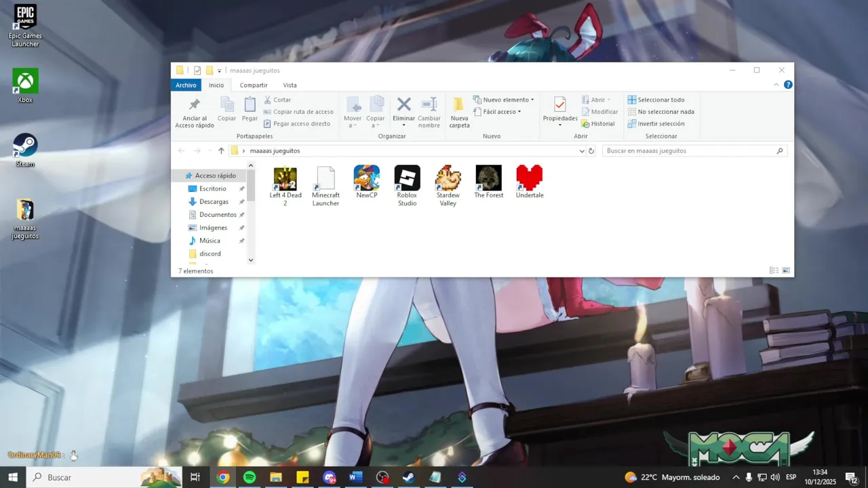Switch to large icons view toggle

[786, 270]
